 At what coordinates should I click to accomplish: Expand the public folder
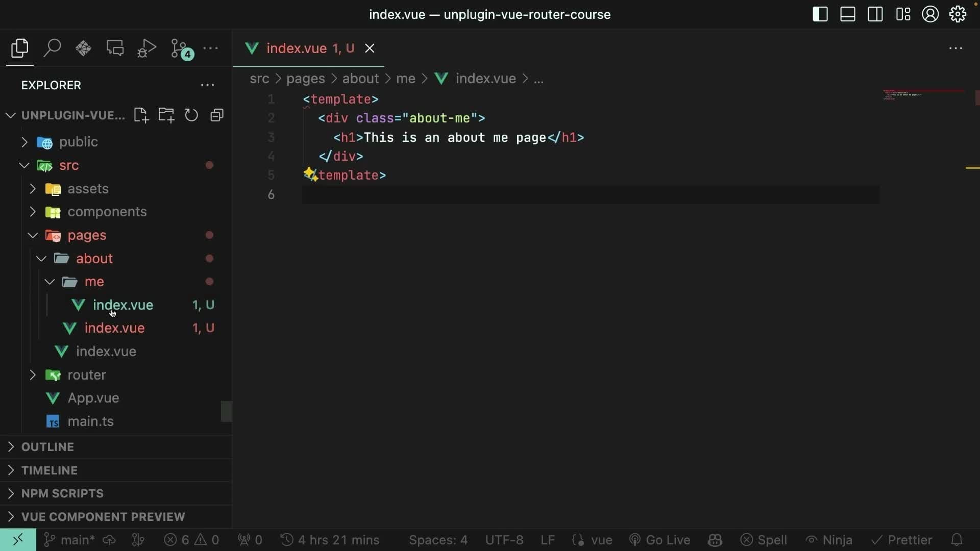point(24,142)
